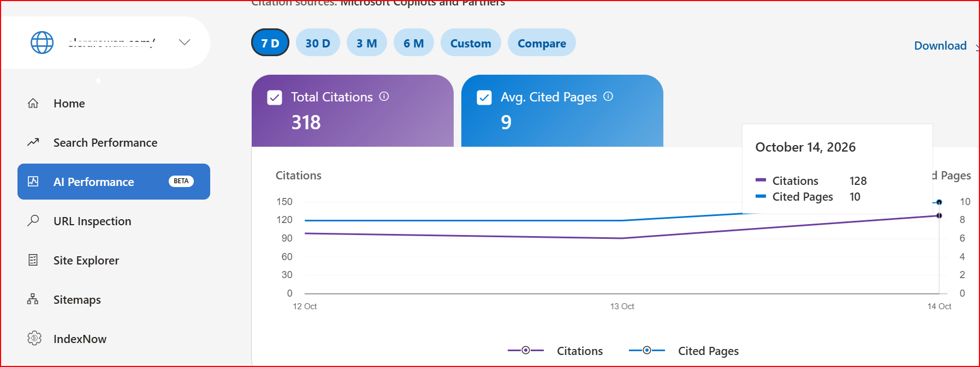Click the 12 Oct axis label
980x367 pixels.
tap(305, 306)
